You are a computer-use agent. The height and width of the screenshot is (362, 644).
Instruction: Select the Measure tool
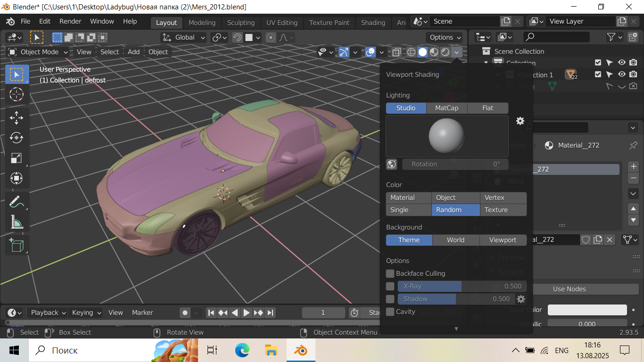coord(17,222)
